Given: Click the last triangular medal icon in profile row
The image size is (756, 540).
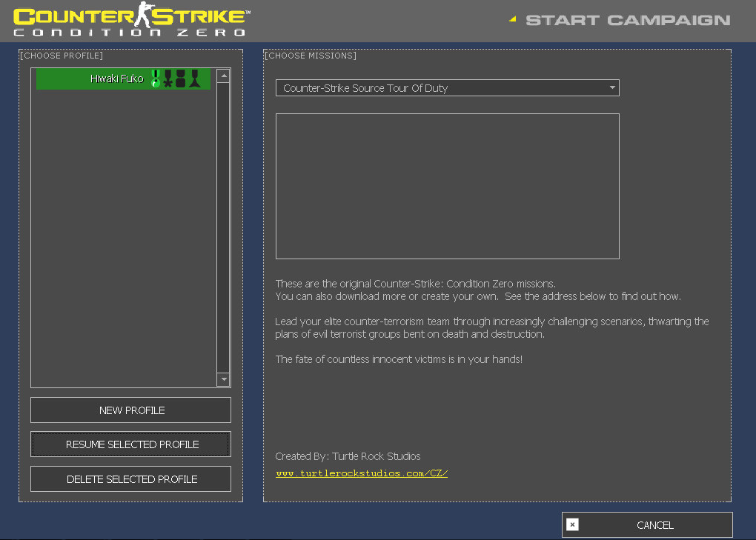Looking at the screenshot, I should [x=195, y=79].
